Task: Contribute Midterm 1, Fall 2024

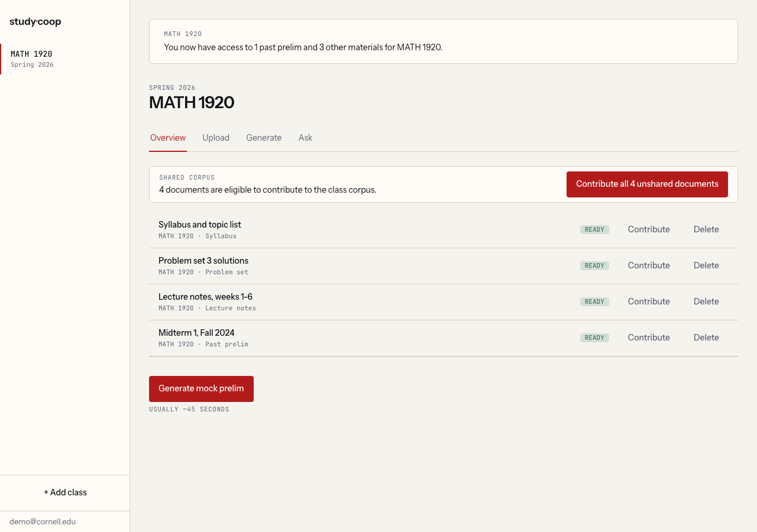Action: [x=649, y=338]
